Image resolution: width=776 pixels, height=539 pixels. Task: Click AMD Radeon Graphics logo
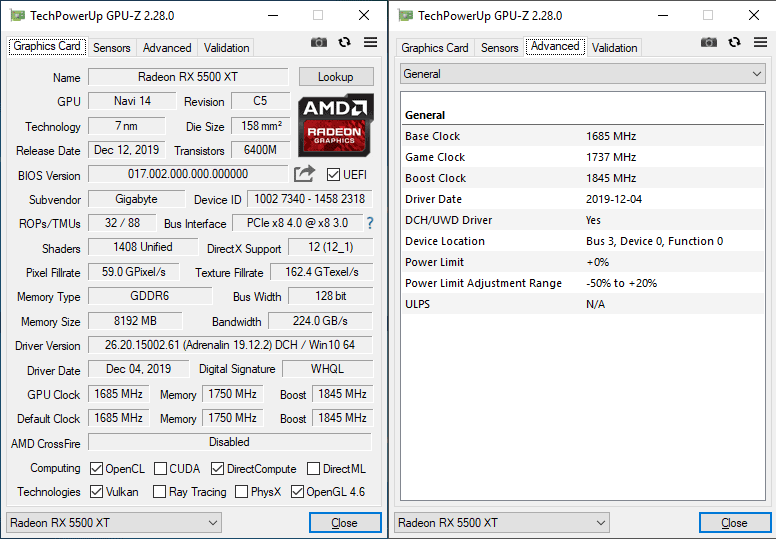336,125
